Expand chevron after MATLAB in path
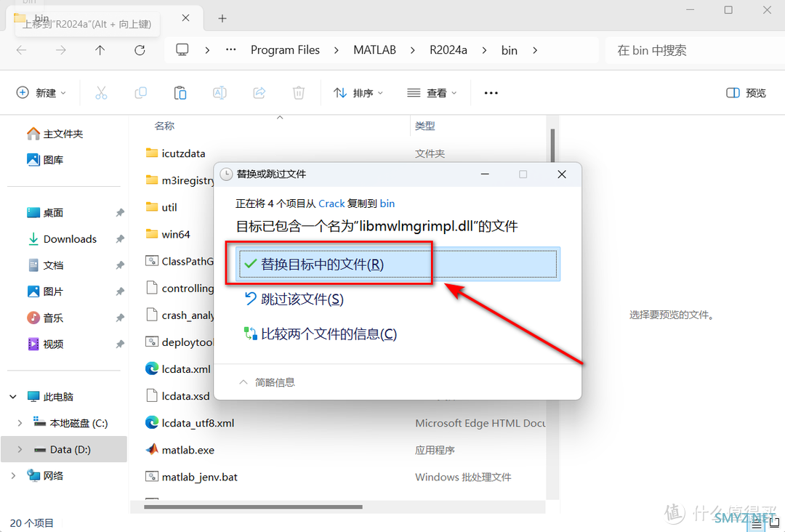Image resolution: width=785 pixels, height=532 pixels. coord(413,50)
